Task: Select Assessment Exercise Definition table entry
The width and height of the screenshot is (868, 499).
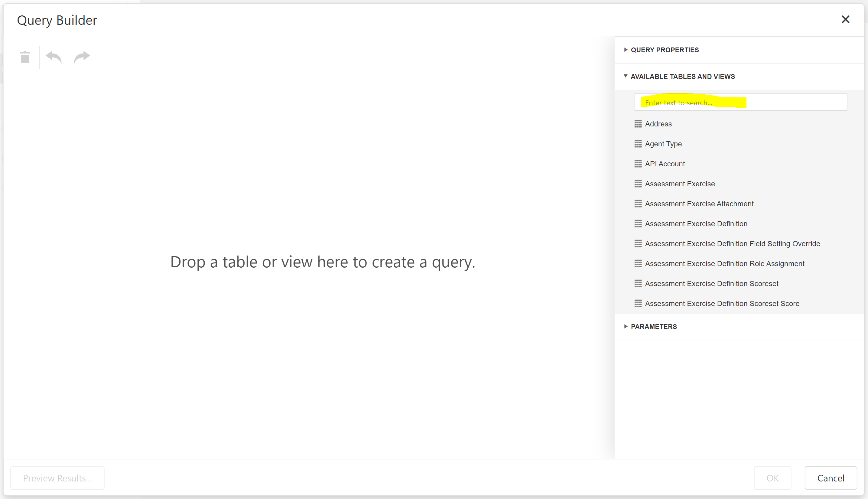Action: (x=696, y=224)
